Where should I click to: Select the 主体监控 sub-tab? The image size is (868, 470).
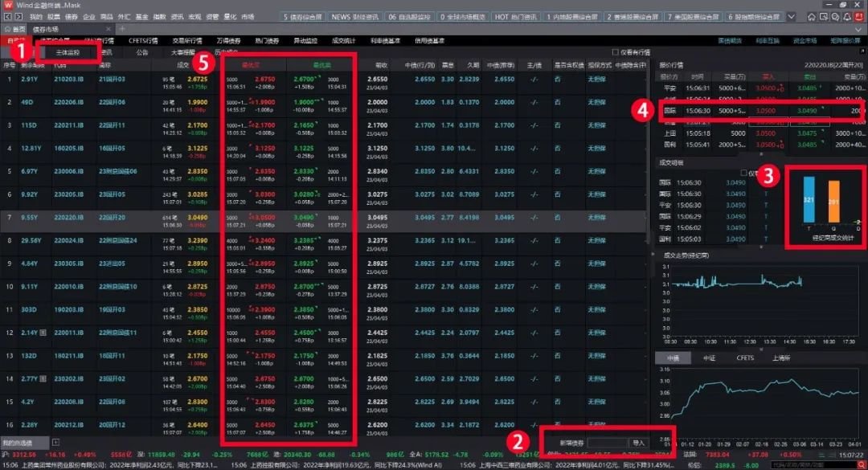(x=68, y=52)
